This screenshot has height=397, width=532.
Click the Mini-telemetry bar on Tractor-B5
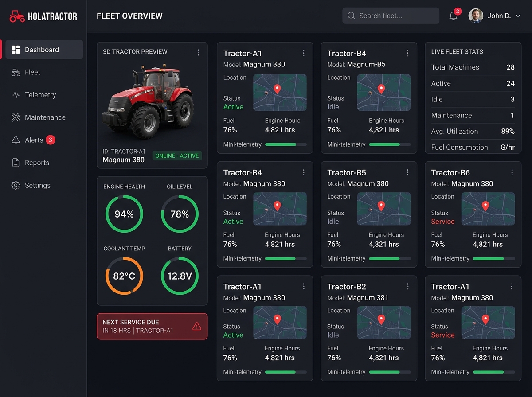(x=390, y=258)
